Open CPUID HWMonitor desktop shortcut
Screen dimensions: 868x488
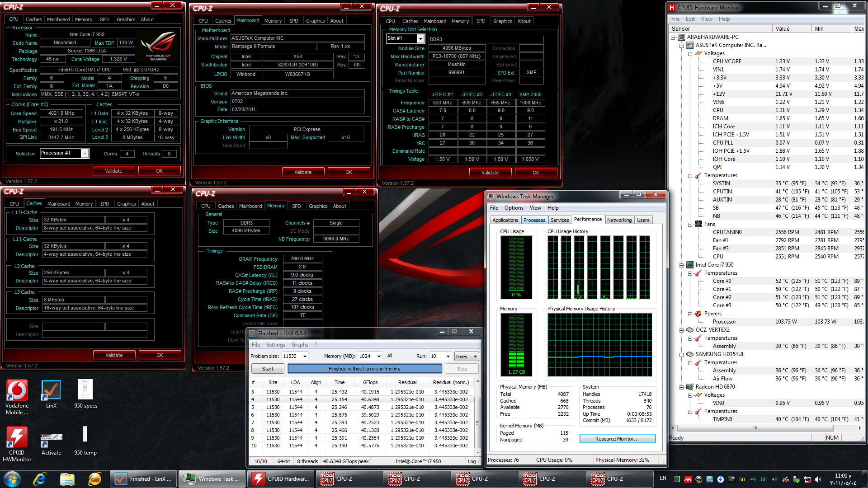pyautogui.click(x=17, y=444)
